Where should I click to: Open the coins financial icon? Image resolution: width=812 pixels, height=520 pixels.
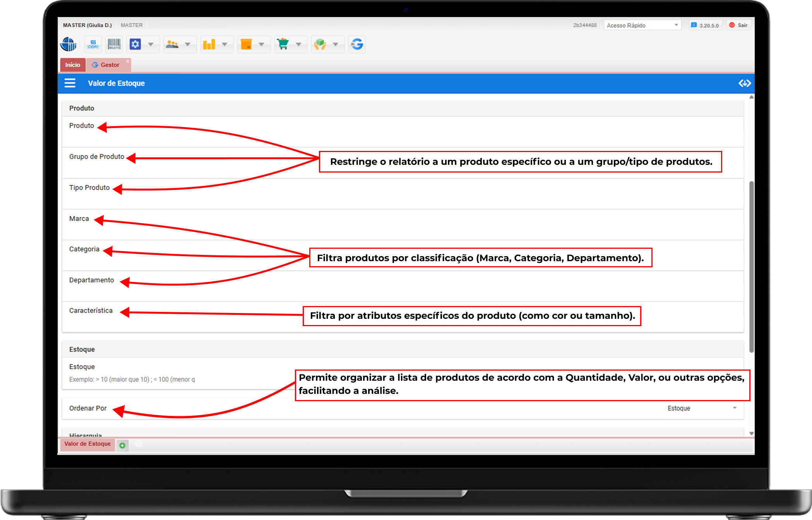click(x=209, y=44)
